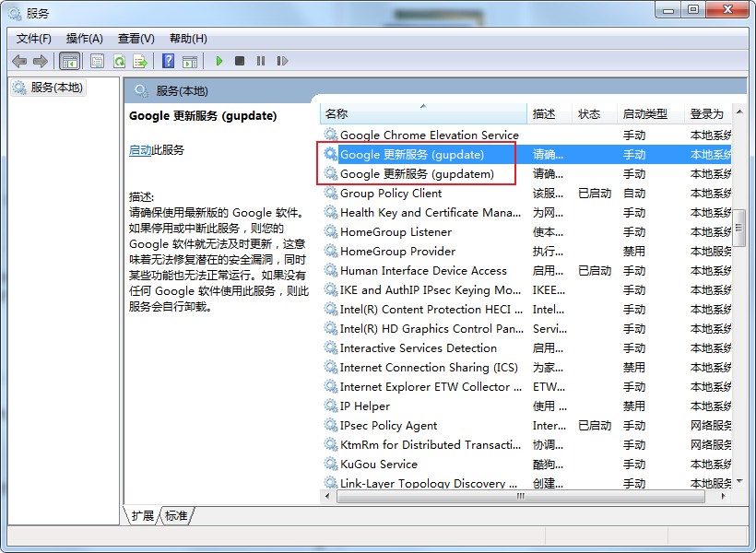Click the Restart Service toolbar icon
This screenshot has width=756, height=553.
(x=282, y=61)
